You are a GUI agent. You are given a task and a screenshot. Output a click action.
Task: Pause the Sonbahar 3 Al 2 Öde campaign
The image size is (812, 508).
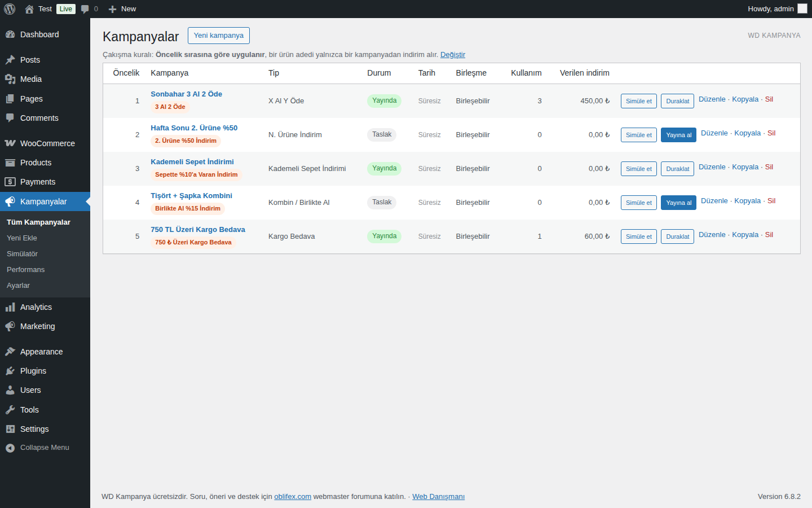click(677, 101)
